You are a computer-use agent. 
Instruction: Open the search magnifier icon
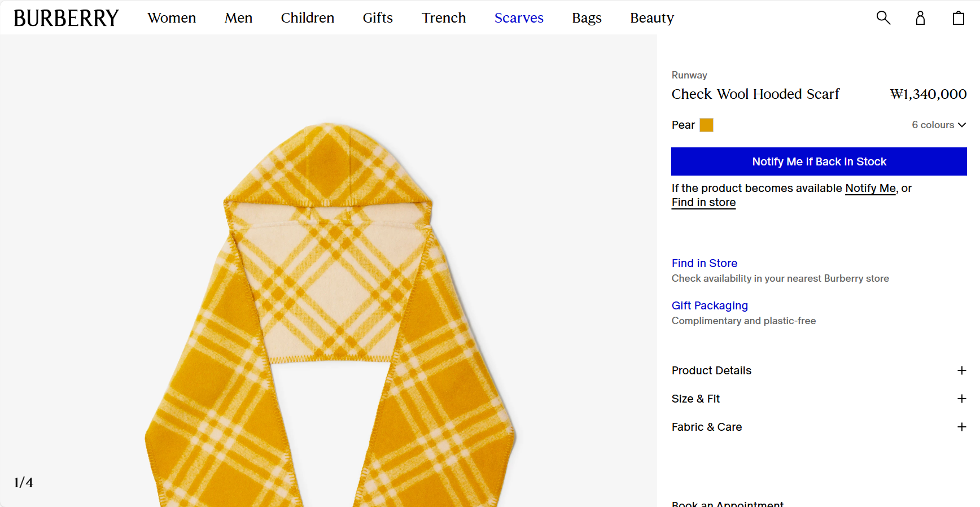pyautogui.click(x=883, y=18)
